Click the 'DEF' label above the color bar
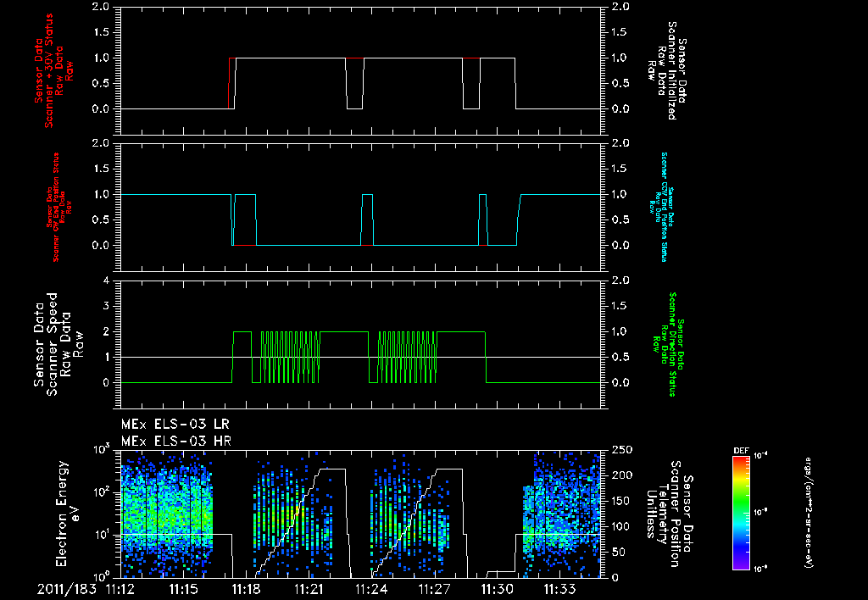This screenshot has height=600, width=868. (x=741, y=451)
